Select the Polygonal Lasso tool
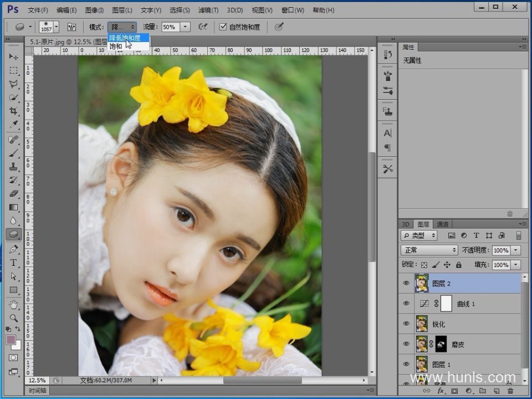The height and width of the screenshot is (399, 532). (13, 84)
